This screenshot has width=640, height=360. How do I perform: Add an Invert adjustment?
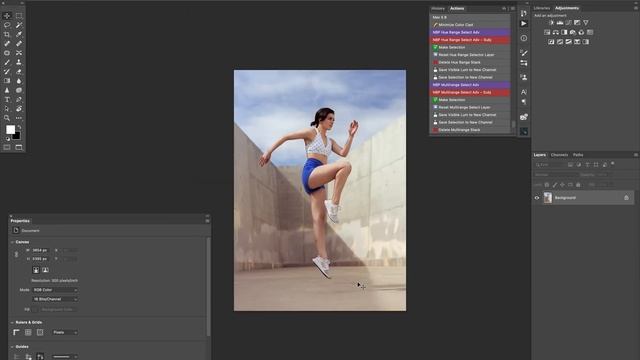pos(551,42)
